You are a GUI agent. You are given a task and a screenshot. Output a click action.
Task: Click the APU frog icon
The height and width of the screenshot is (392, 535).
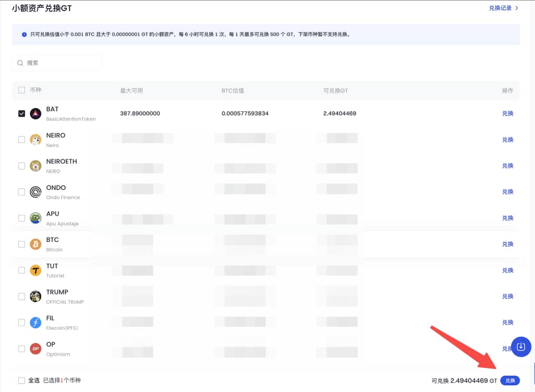(x=36, y=218)
